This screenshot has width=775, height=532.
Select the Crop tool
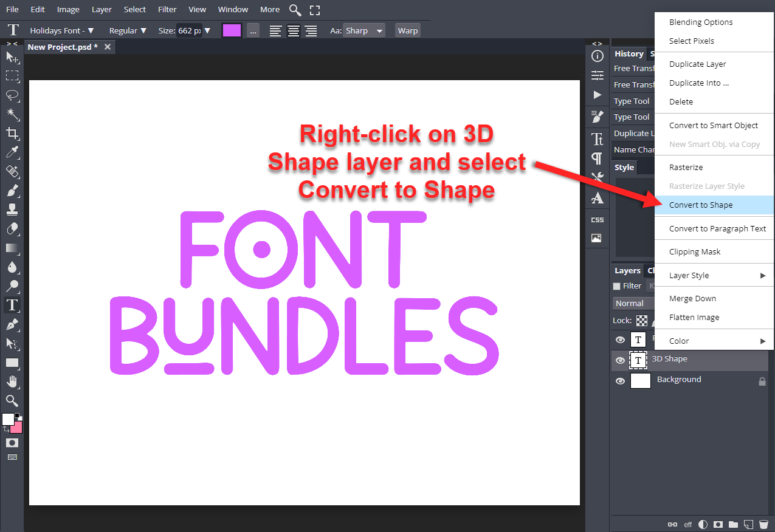12,134
